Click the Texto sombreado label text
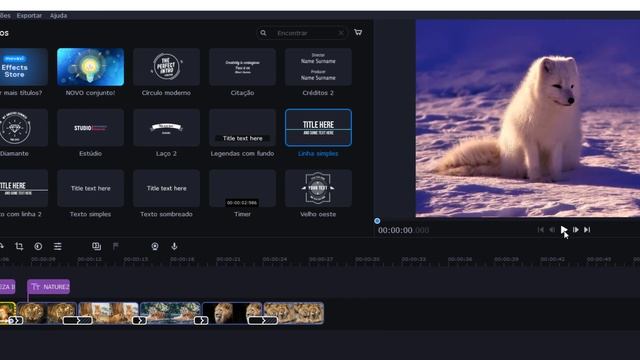Screen dimensions: 640x360 click(166, 214)
